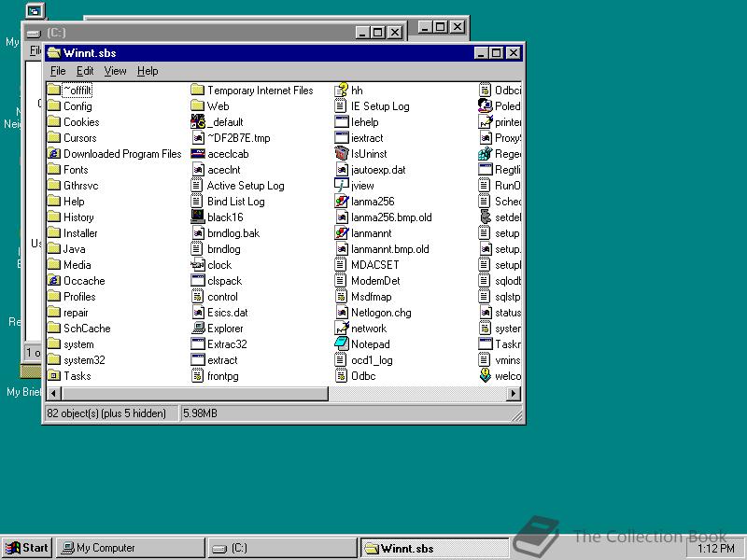Select the Regedit program icon

485,154
